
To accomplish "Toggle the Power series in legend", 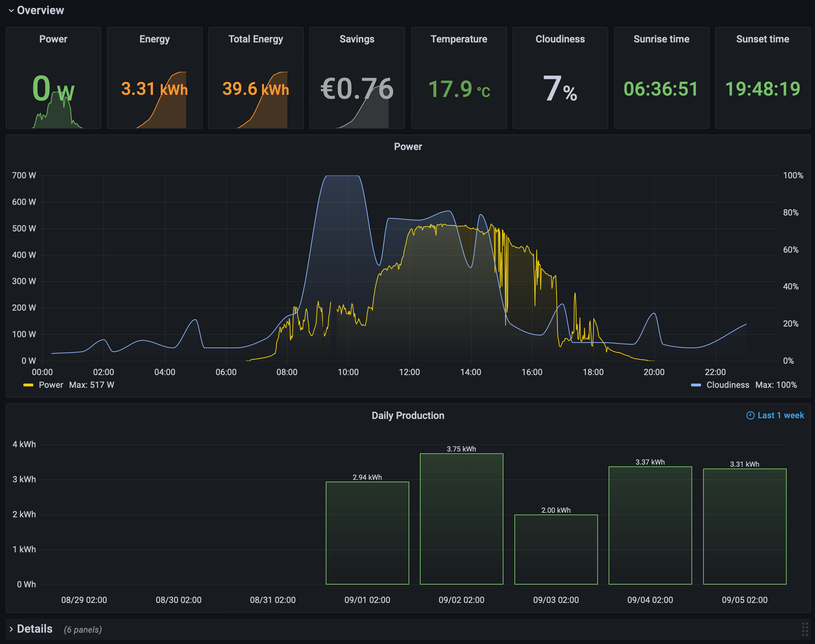I will coord(51,385).
